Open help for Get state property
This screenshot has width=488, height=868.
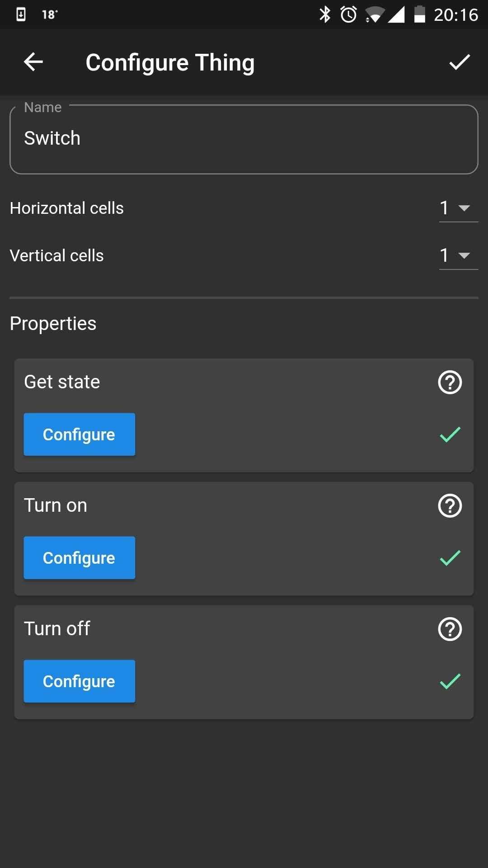(x=450, y=382)
